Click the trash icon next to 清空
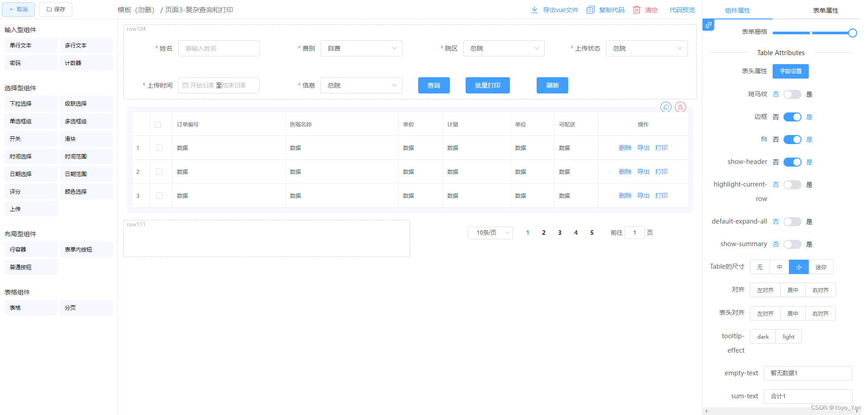Image resolution: width=868 pixels, height=415 pixels. click(x=637, y=10)
